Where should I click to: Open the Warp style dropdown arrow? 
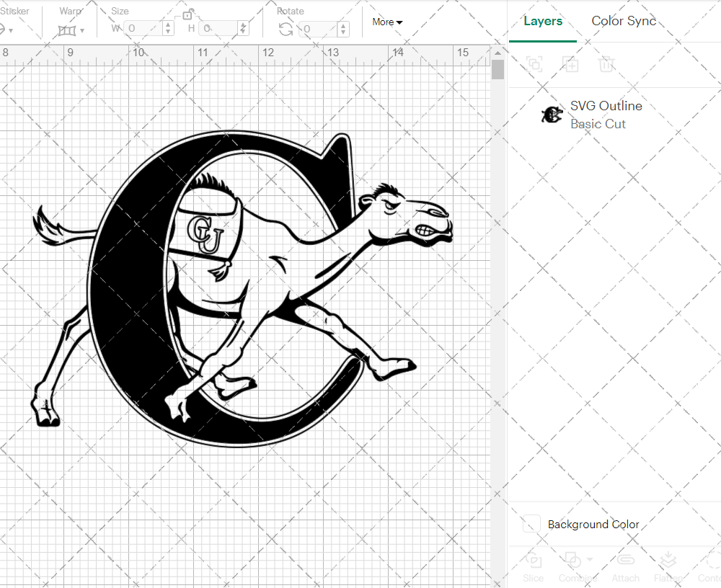pyautogui.click(x=83, y=29)
